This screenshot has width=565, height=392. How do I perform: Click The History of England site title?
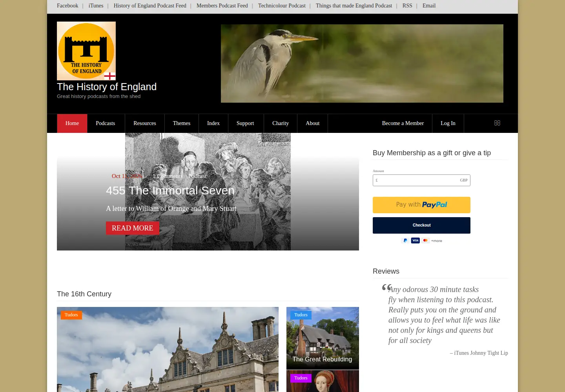click(107, 87)
